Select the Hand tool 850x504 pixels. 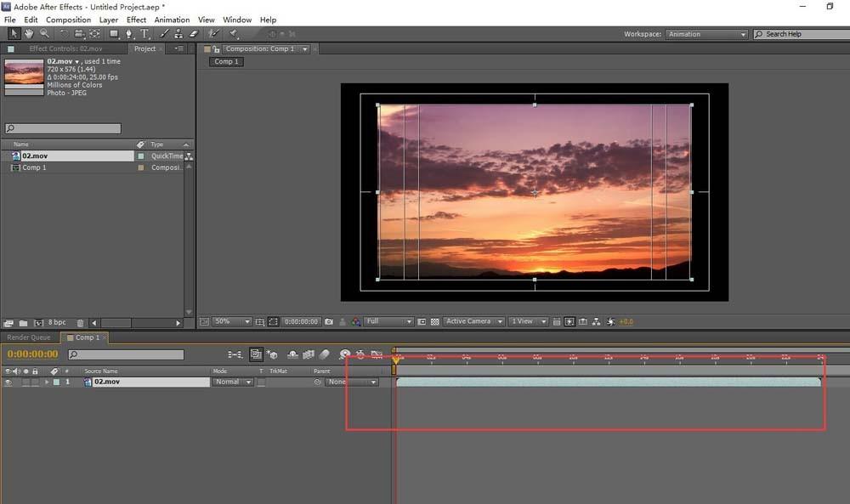pos(29,34)
